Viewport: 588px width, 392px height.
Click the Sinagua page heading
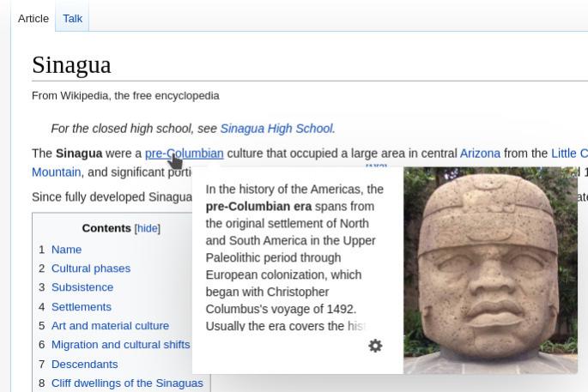click(x=71, y=65)
